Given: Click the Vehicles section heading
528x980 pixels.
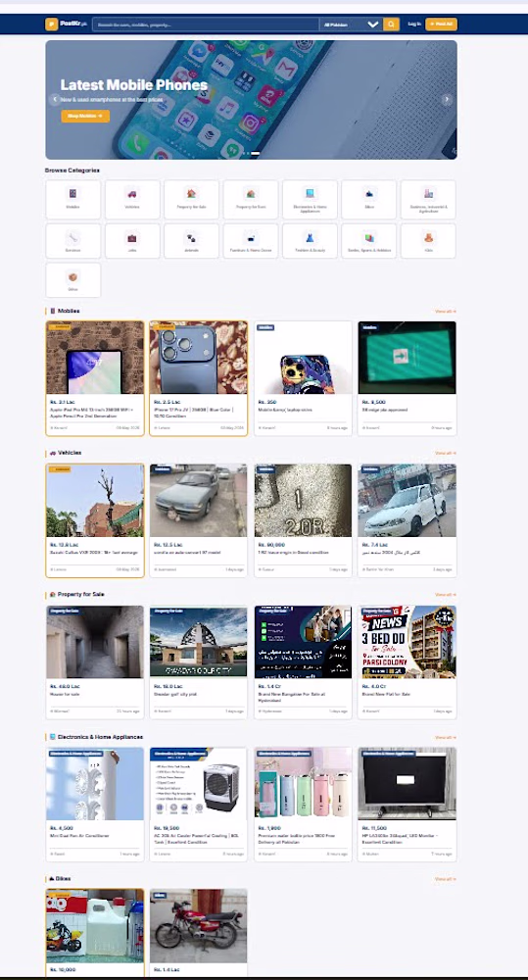Looking at the screenshot, I should (x=66, y=453).
